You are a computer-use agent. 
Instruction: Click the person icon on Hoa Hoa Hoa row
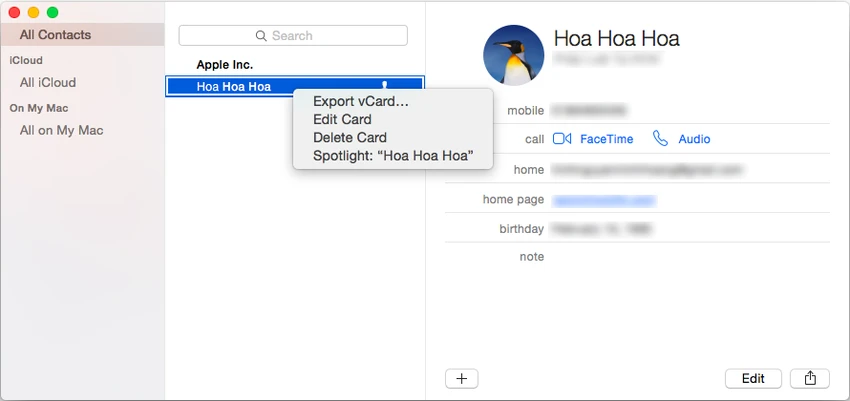click(x=385, y=85)
